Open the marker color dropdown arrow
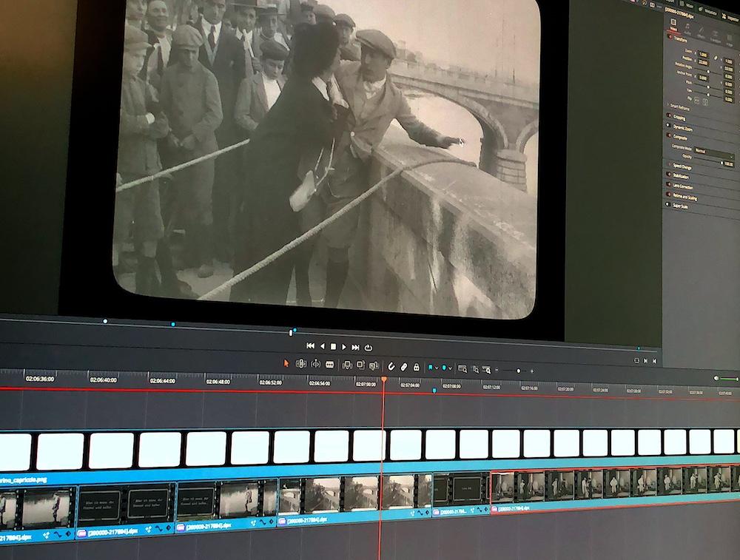 450,368
